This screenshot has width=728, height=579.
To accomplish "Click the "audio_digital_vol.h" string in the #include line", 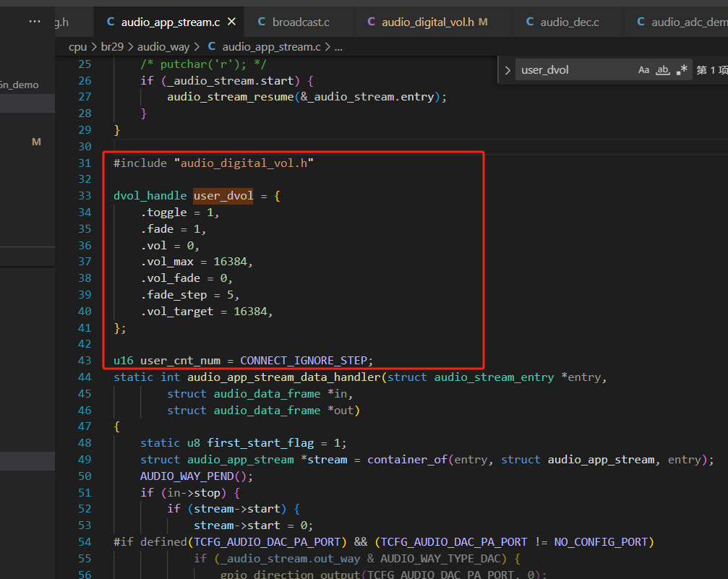I will (x=244, y=163).
